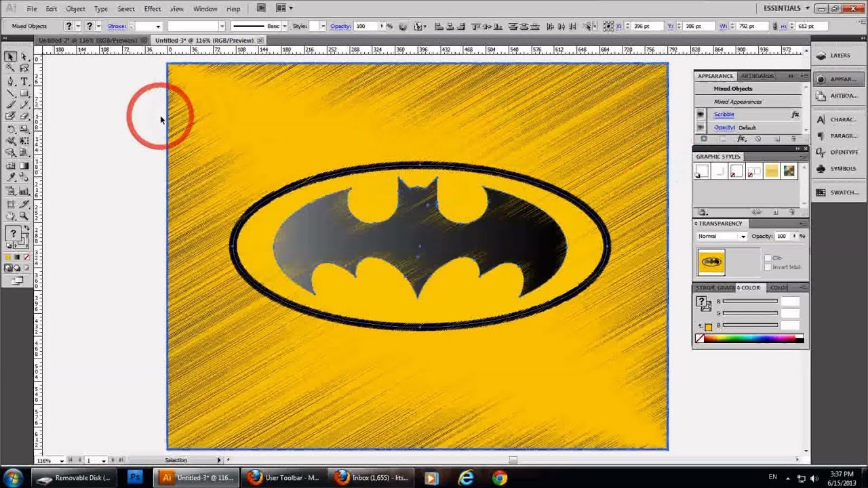Select the Selection tool (black arrow)
The width and height of the screenshot is (868, 488).
11,57
